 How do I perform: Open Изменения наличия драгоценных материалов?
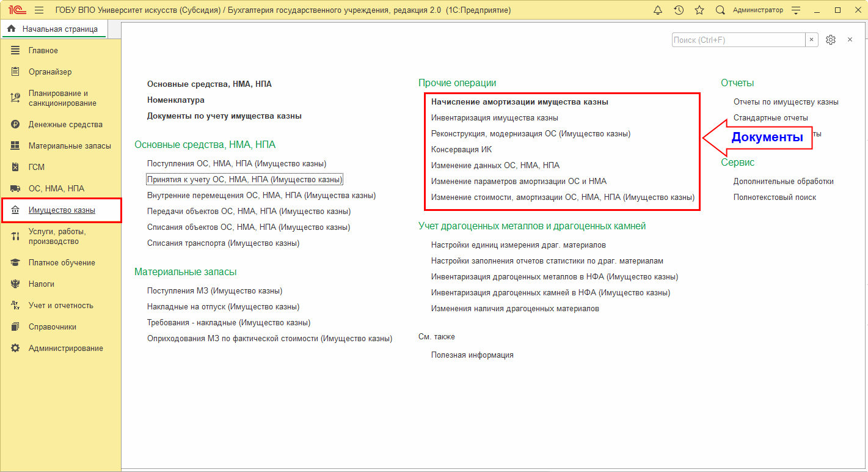coord(515,309)
